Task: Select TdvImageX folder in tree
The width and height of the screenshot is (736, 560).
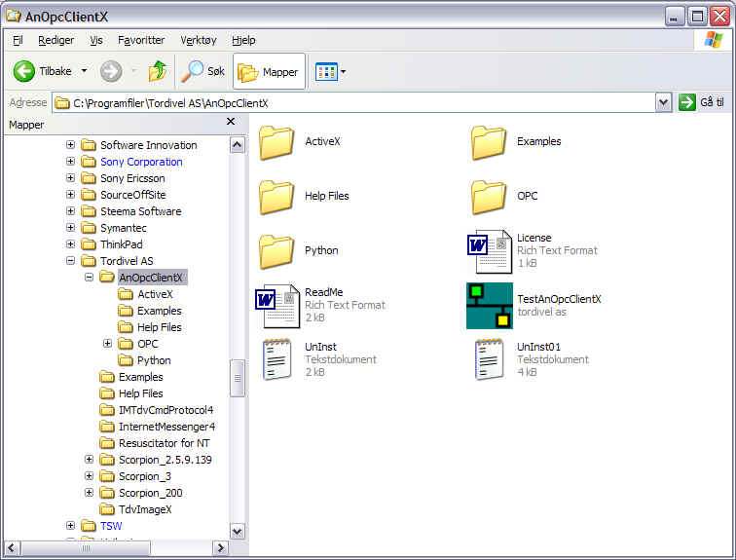Action: pyautogui.click(x=145, y=508)
